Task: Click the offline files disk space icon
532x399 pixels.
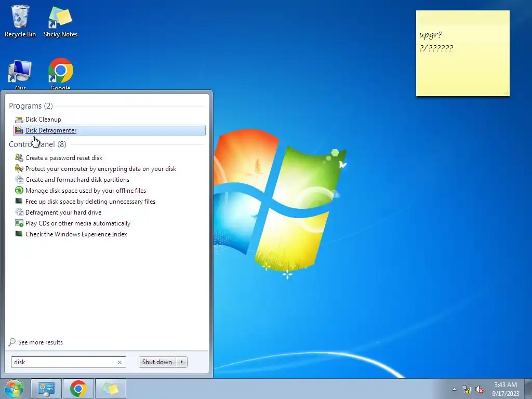Action: [19, 190]
